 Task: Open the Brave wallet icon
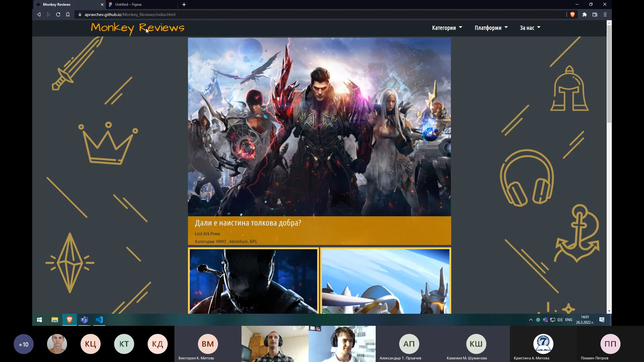595,14
